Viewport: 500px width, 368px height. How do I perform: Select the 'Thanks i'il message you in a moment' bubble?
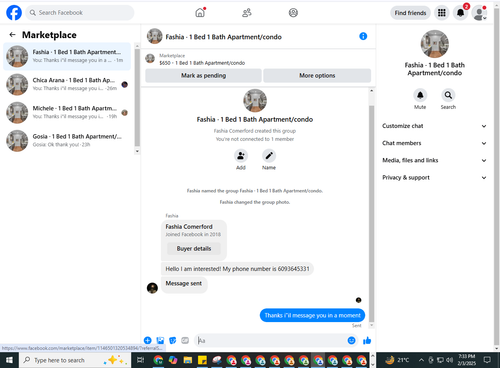[x=312, y=315]
